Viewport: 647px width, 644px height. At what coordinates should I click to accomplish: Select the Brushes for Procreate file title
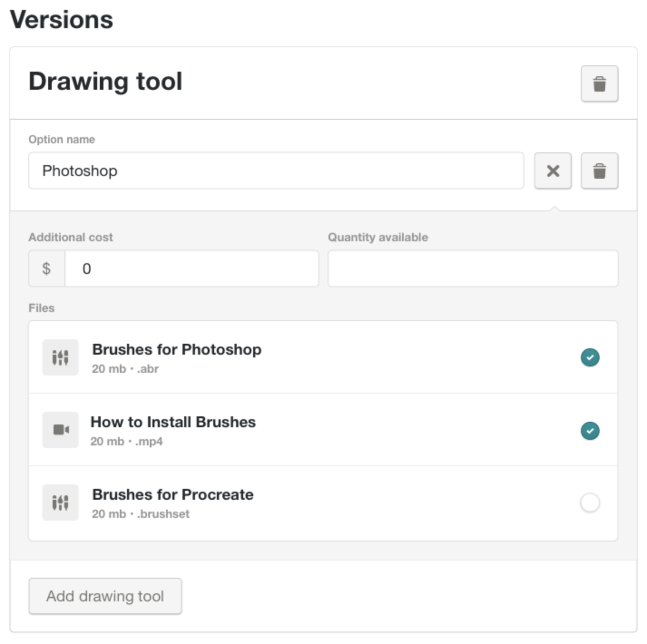tap(172, 495)
